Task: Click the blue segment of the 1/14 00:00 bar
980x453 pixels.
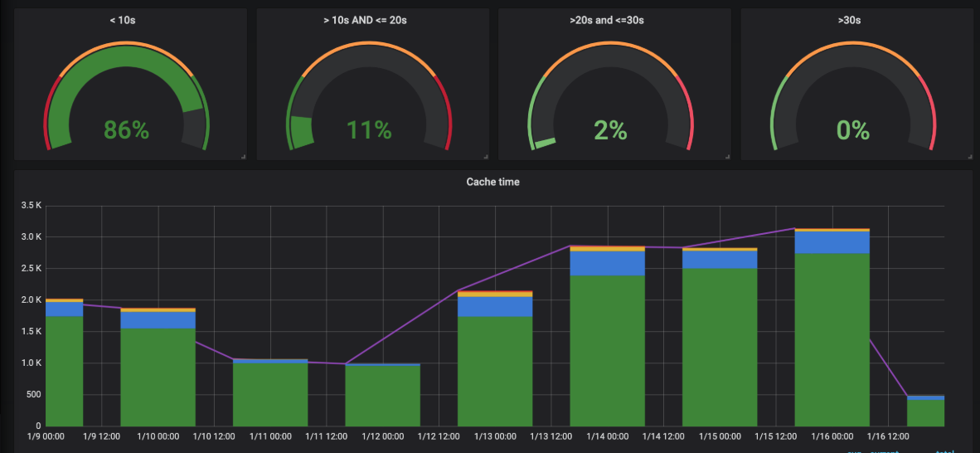Action: pyautogui.click(x=607, y=263)
